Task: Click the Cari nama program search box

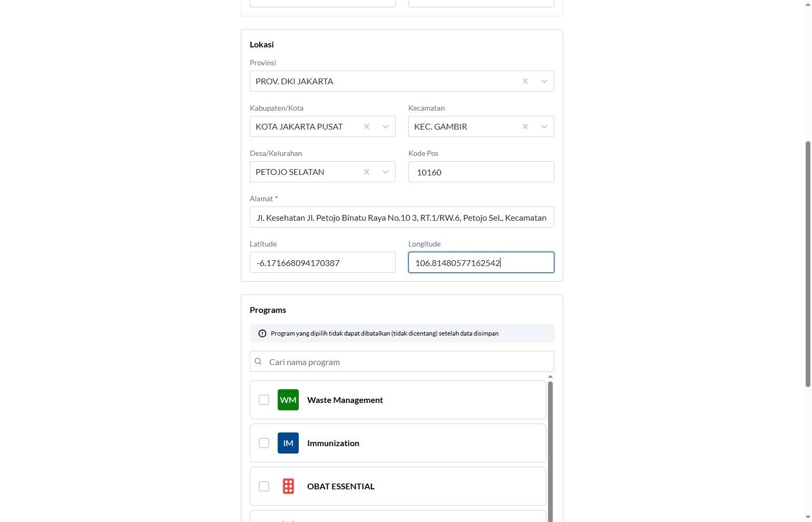Action: pyautogui.click(x=406, y=362)
